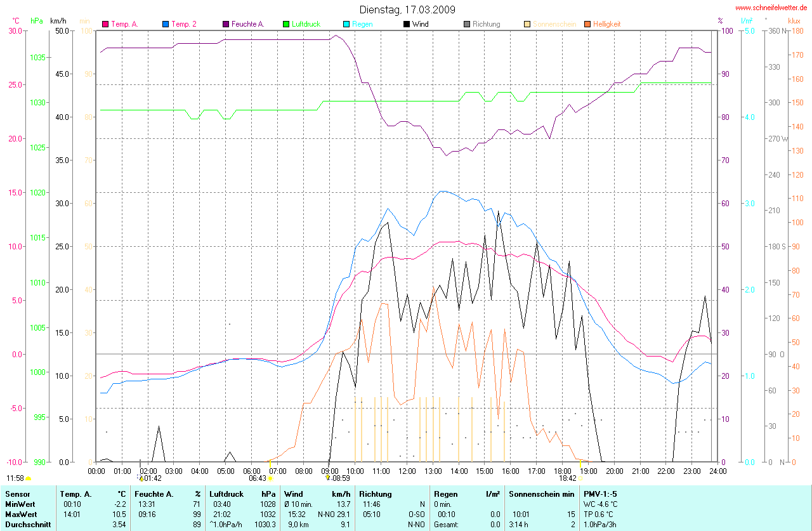Click the 00:00 label on time axis
The height and width of the screenshot is (531, 812).
point(96,471)
